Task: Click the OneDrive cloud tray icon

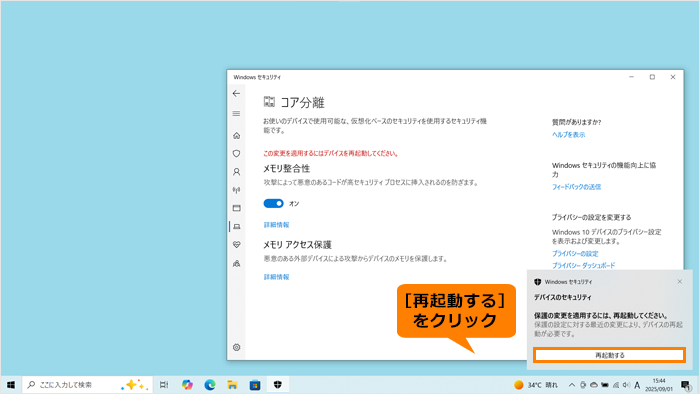Action: pyautogui.click(x=594, y=385)
